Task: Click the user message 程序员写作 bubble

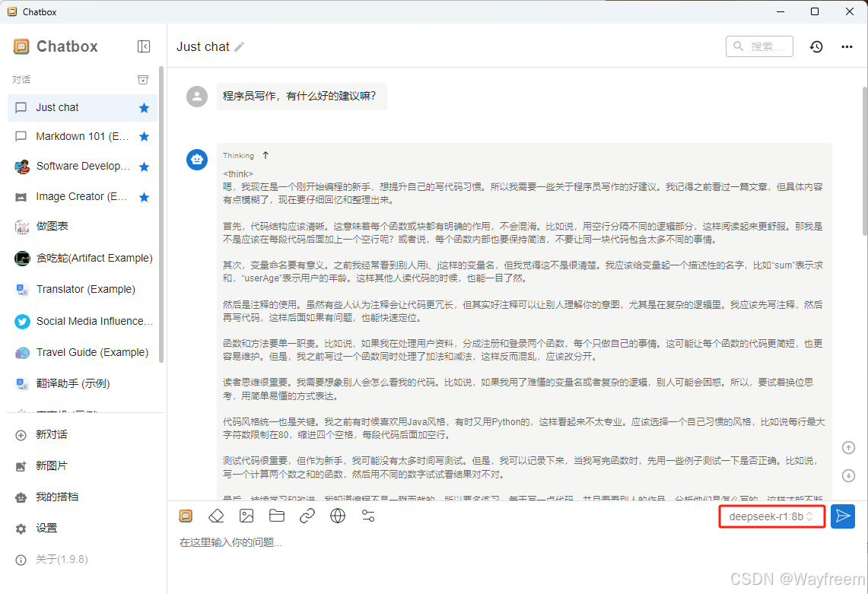Action: click(x=302, y=97)
